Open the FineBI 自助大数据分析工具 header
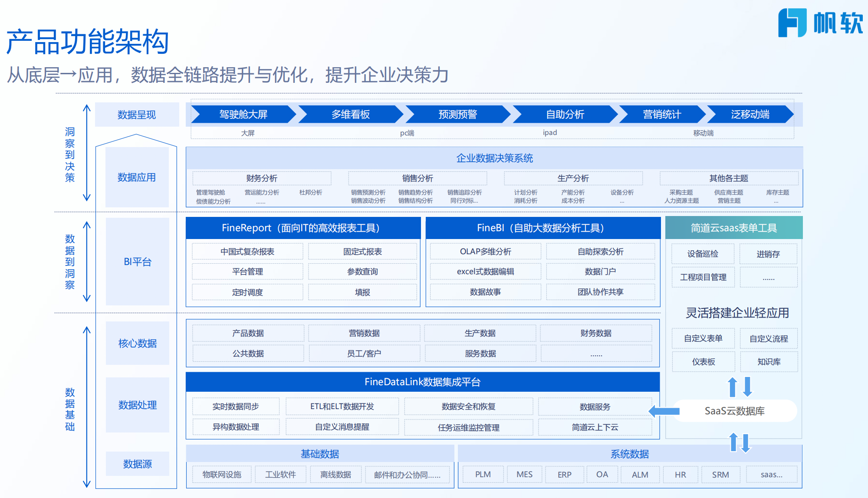868x498 pixels. (541, 227)
